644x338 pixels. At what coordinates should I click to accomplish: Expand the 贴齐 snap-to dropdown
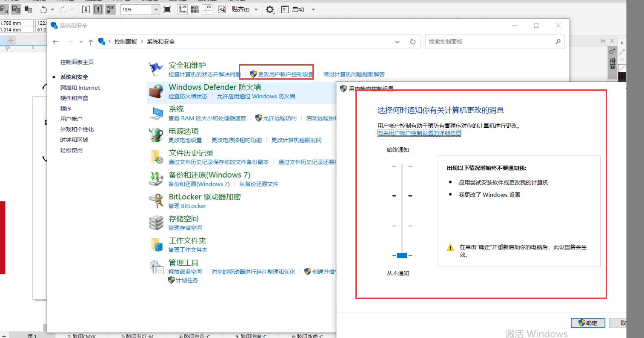[x=256, y=9]
